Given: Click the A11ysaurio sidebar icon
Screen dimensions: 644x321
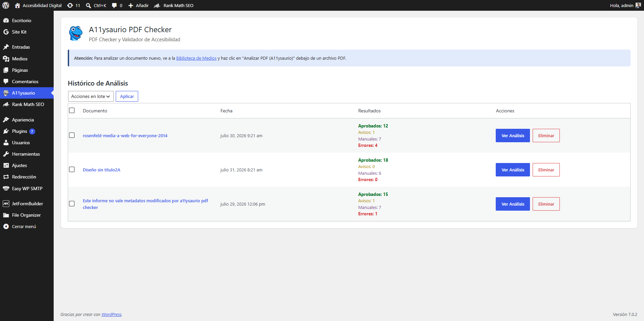Looking at the screenshot, I should (x=6, y=93).
